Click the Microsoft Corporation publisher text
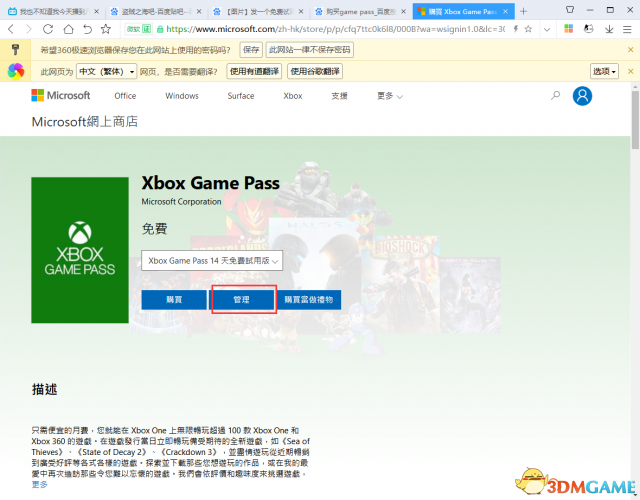The height and width of the screenshot is (500, 640). pyautogui.click(x=181, y=202)
